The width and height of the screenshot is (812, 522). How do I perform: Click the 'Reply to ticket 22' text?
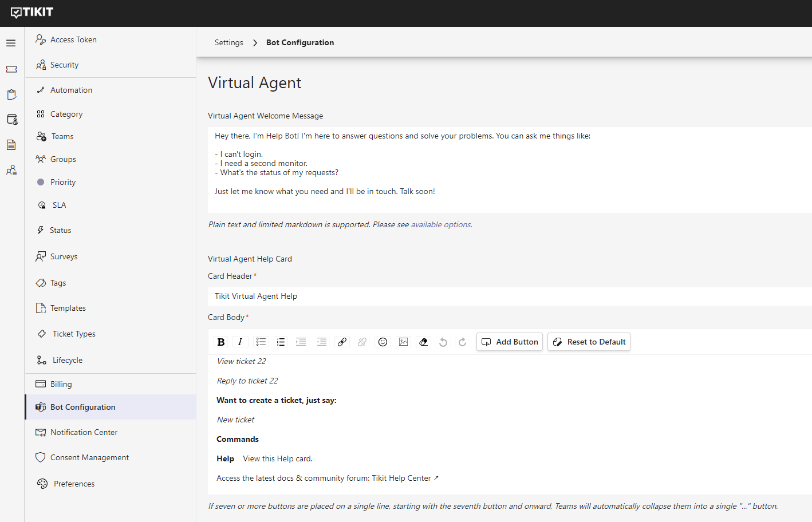point(247,381)
